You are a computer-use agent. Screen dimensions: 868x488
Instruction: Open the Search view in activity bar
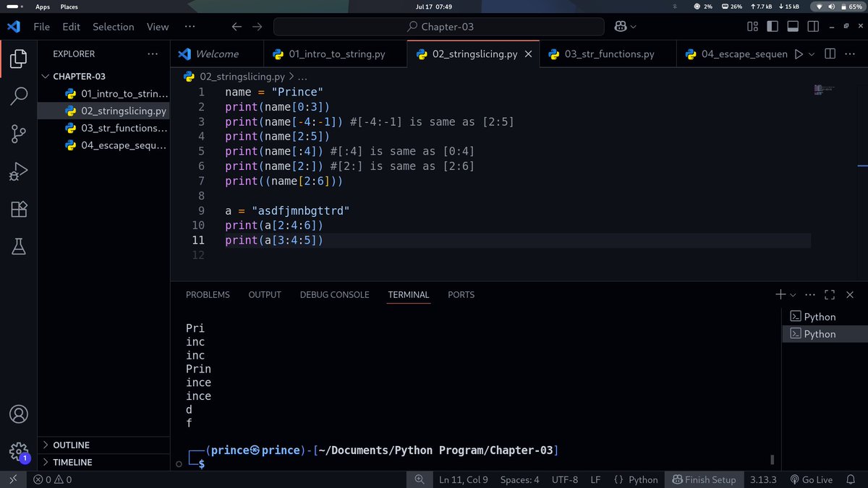[19, 96]
